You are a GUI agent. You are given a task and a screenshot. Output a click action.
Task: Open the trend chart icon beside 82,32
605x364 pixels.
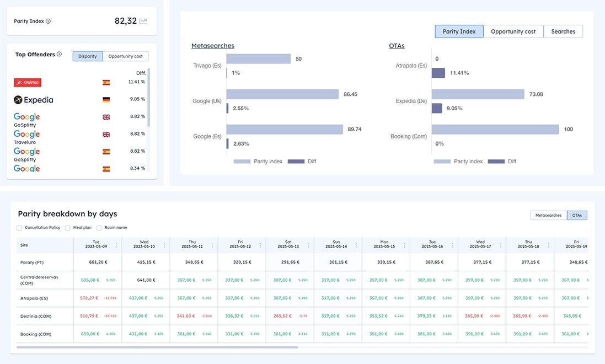coord(143,21)
